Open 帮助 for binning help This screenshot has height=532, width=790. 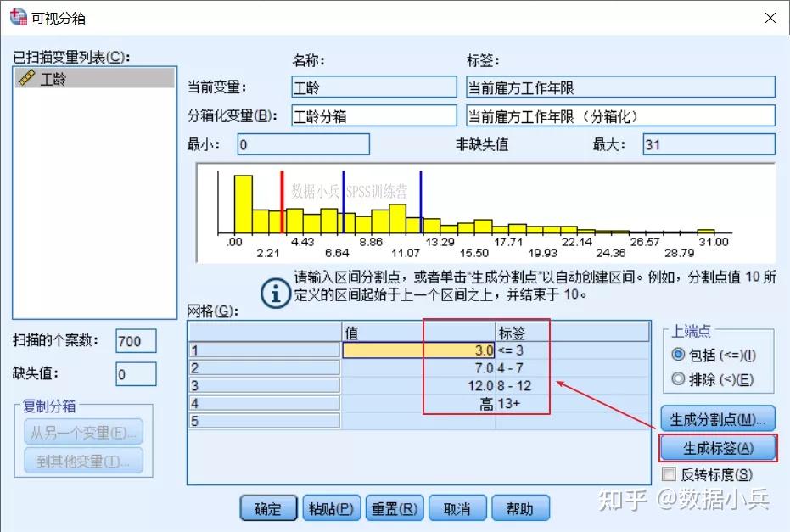coord(520,507)
